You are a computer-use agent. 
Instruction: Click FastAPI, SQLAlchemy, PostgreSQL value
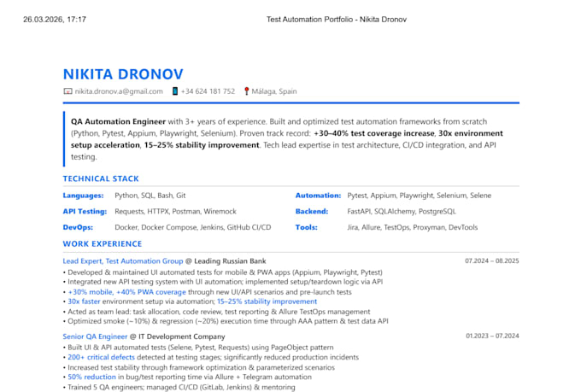coord(402,211)
